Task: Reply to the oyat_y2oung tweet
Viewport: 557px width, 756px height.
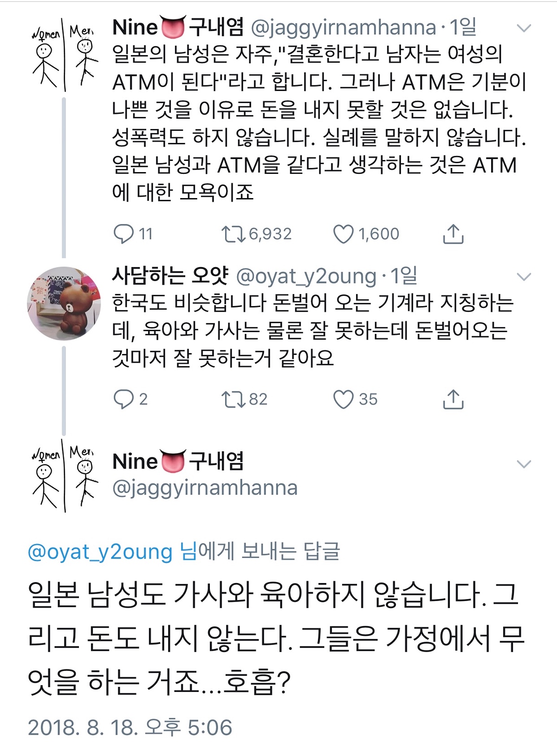Action: 123,399
